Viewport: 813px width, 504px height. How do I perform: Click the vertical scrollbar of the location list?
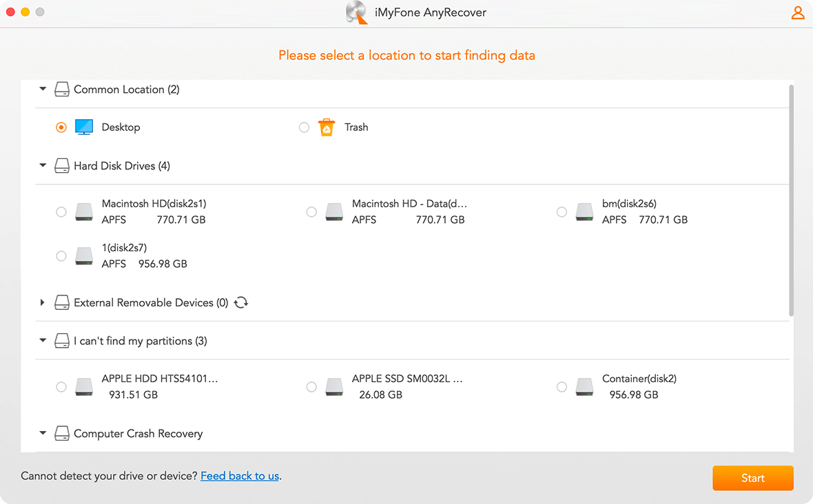click(x=791, y=200)
